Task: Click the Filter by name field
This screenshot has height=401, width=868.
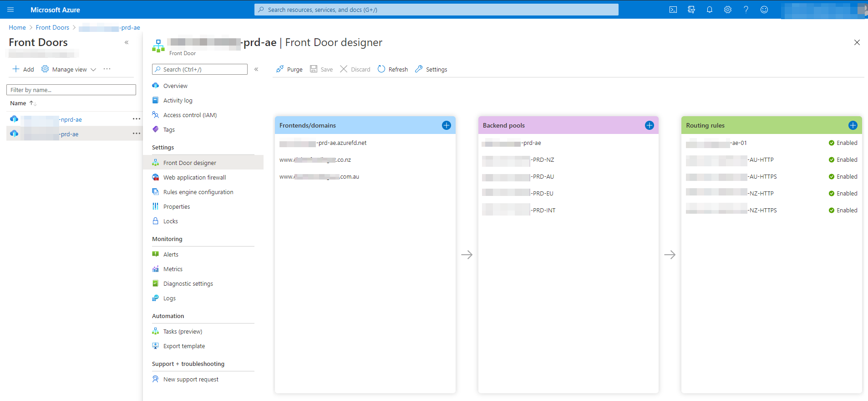Action: [71, 90]
